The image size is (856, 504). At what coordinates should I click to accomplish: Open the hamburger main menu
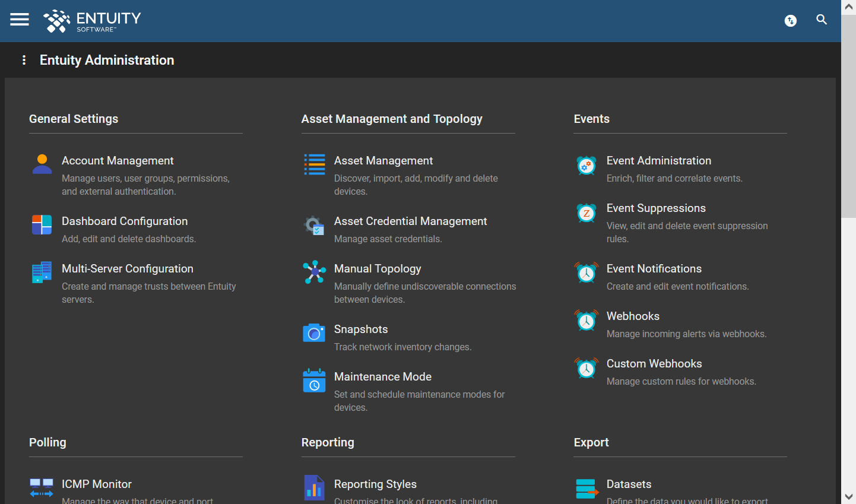(20, 20)
